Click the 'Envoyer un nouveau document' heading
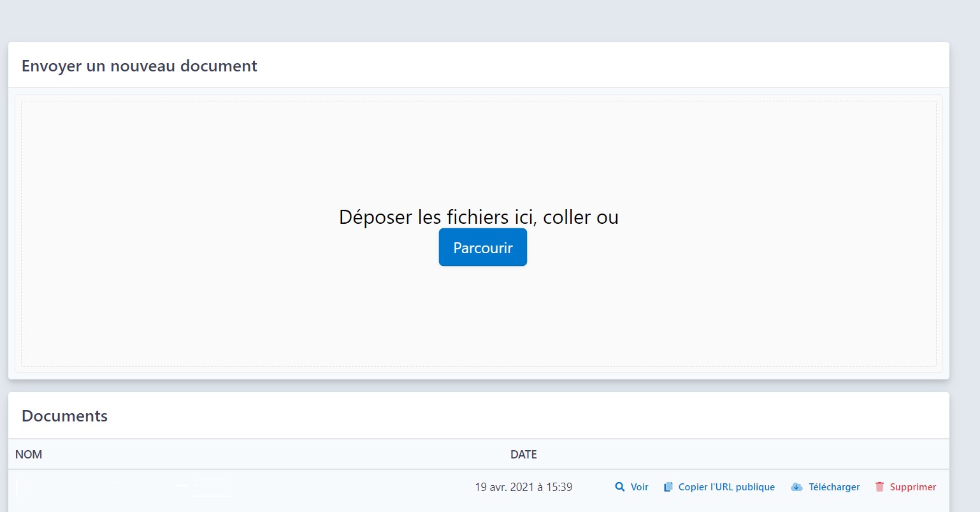Viewport: 980px width, 512px height. (140, 66)
